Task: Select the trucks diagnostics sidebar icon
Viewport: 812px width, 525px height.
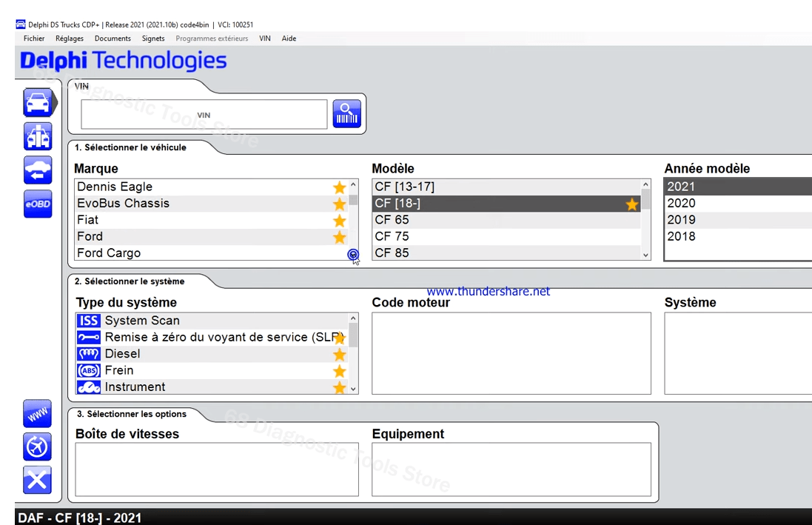Action: (38, 136)
